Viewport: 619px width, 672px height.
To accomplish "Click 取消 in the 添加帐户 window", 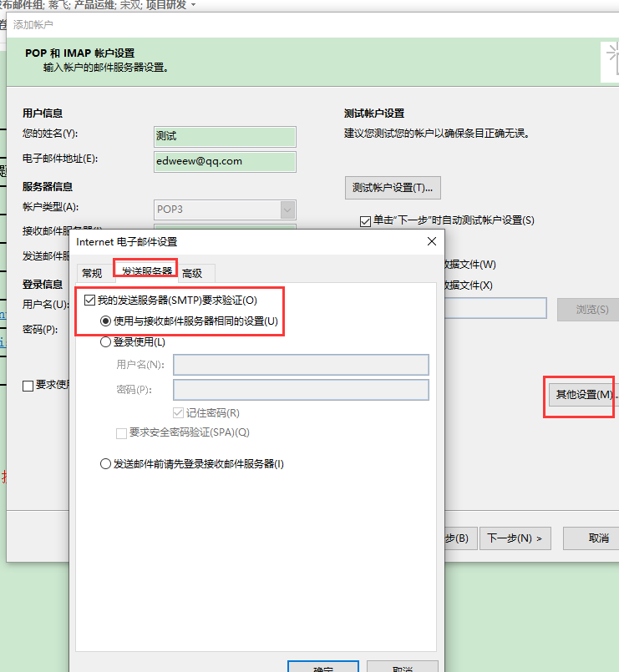I will click(x=593, y=538).
